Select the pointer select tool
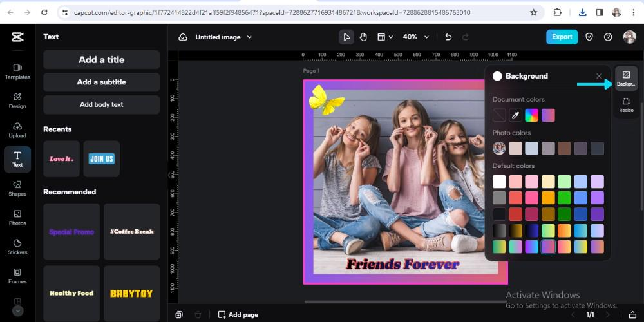The image size is (644, 322). (346, 37)
